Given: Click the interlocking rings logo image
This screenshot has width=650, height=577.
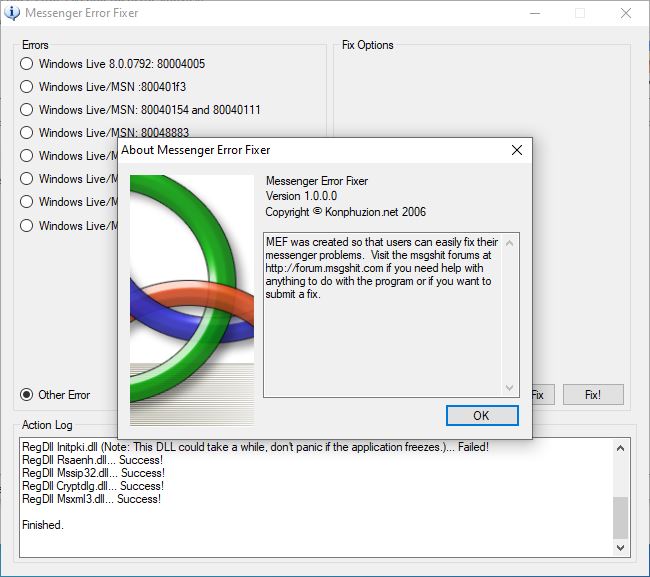Looking at the screenshot, I should (192, 300).
